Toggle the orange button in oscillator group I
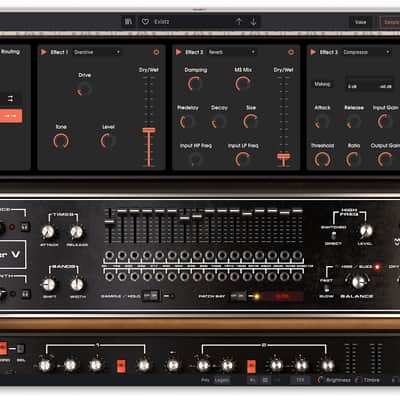 point(121,366)
